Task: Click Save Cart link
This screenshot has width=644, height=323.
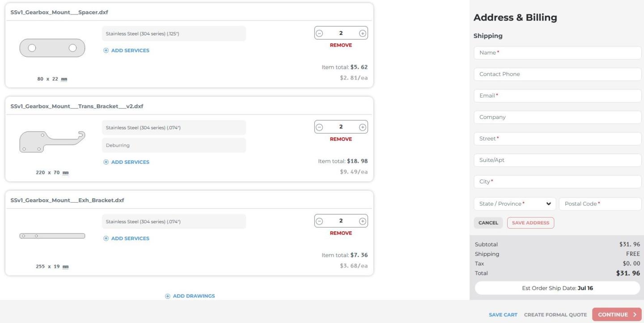Action: [x=503, y=315]
